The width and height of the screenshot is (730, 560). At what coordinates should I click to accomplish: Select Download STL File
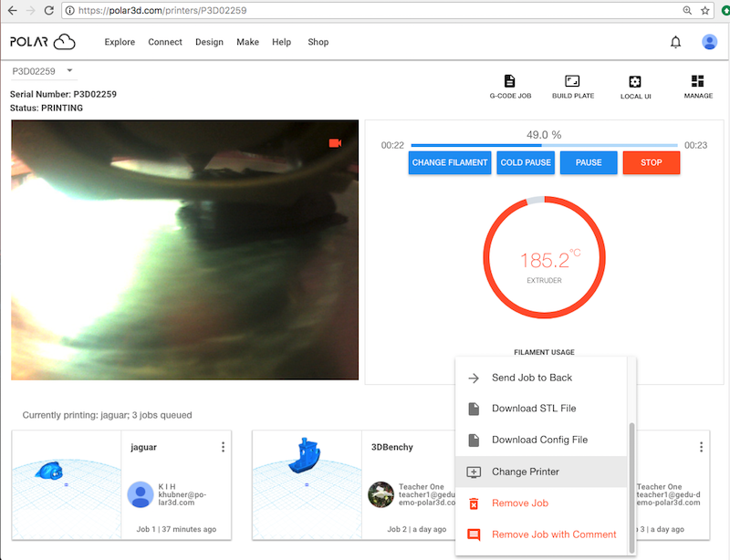(x=541, y=409)
